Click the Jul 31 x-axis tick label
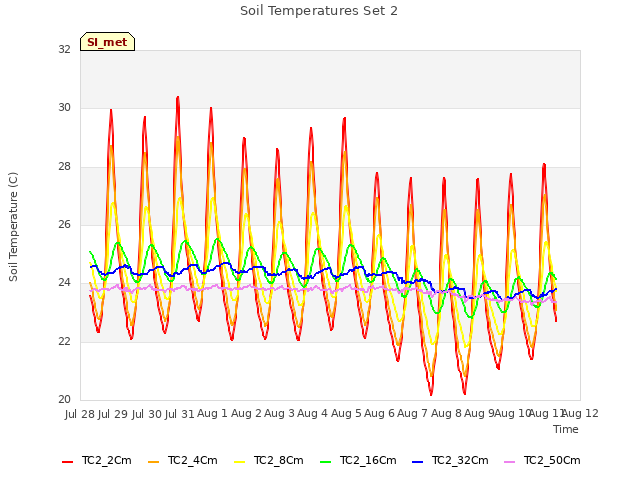 pos(179,414)
